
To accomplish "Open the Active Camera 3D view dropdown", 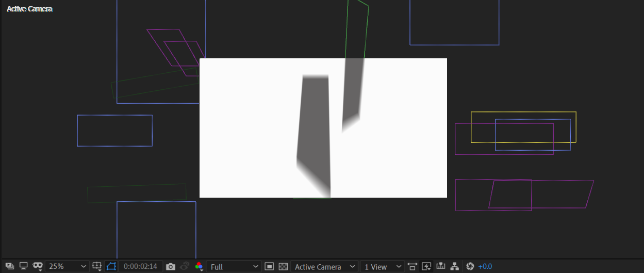I will coord(324,266).
